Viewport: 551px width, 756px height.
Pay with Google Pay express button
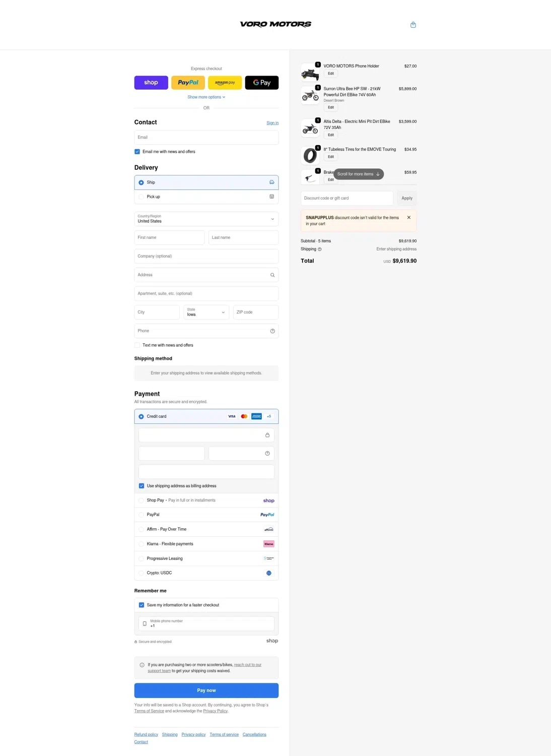point(262,83)
